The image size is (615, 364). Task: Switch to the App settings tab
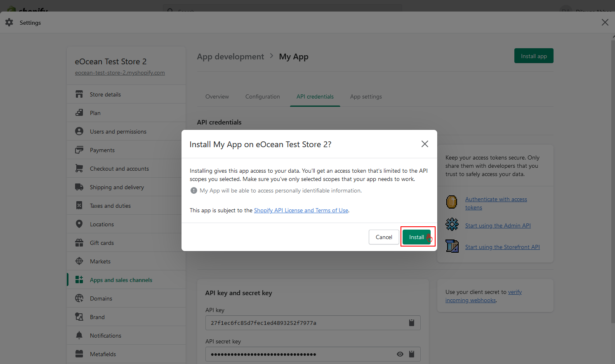click(x=366, y=96)
